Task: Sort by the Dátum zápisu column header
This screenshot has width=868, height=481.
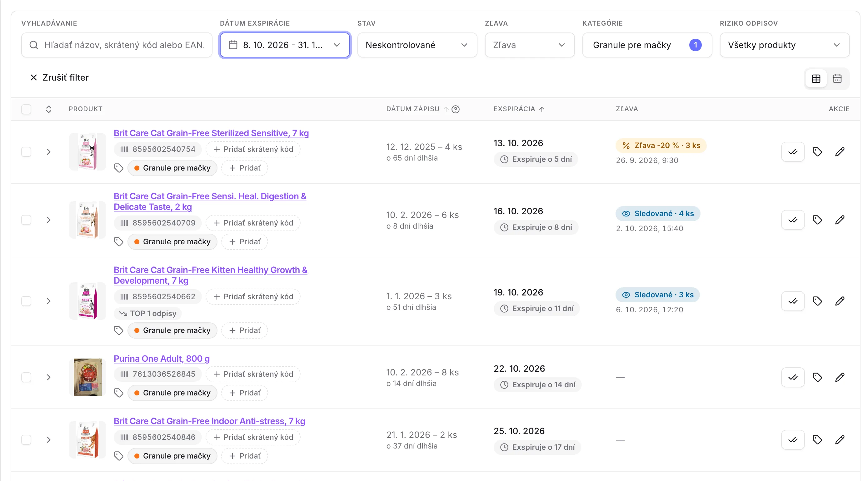Action: (417, 109)
